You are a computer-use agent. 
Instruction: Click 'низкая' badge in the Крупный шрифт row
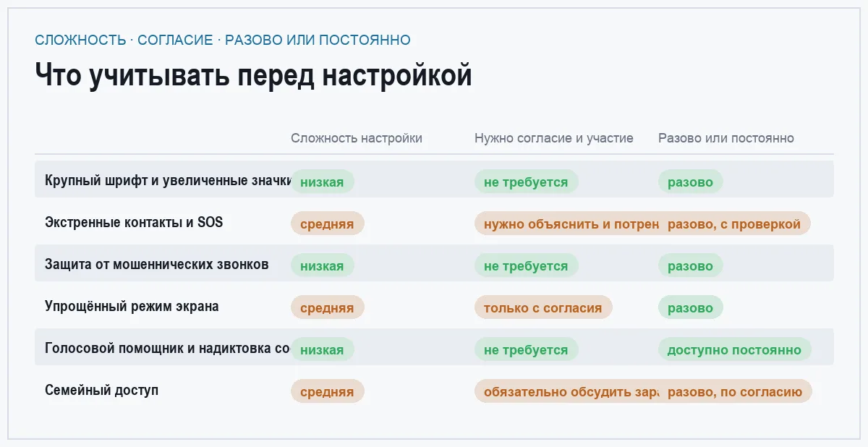322,182
